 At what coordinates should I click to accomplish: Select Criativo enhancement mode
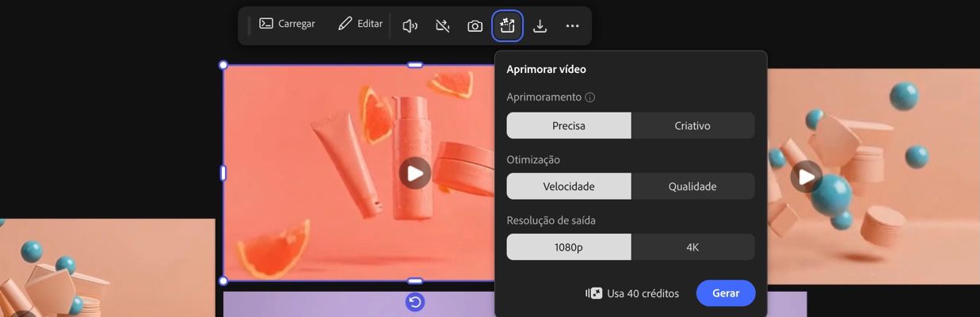[692, 125]
